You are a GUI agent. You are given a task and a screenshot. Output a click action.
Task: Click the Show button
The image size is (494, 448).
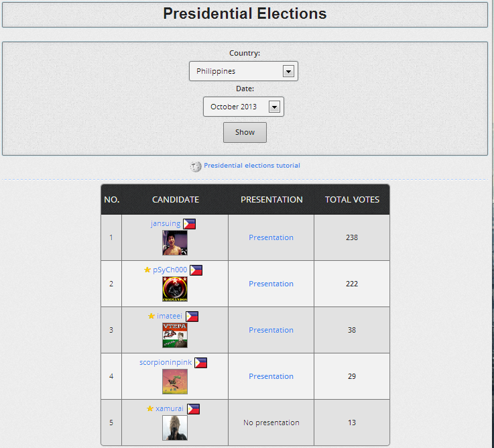[x=245, y=132]
